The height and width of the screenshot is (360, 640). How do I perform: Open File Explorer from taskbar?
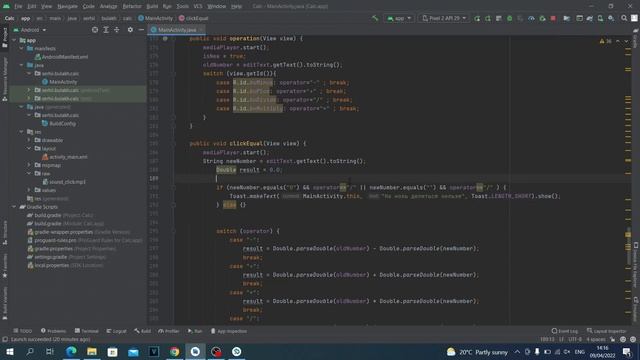point(92,351)
